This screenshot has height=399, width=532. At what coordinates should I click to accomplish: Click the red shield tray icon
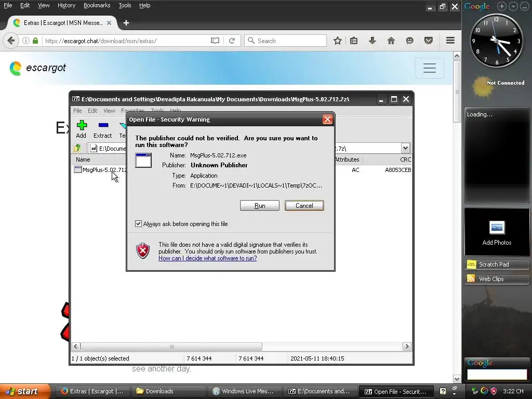coord(494,391)
